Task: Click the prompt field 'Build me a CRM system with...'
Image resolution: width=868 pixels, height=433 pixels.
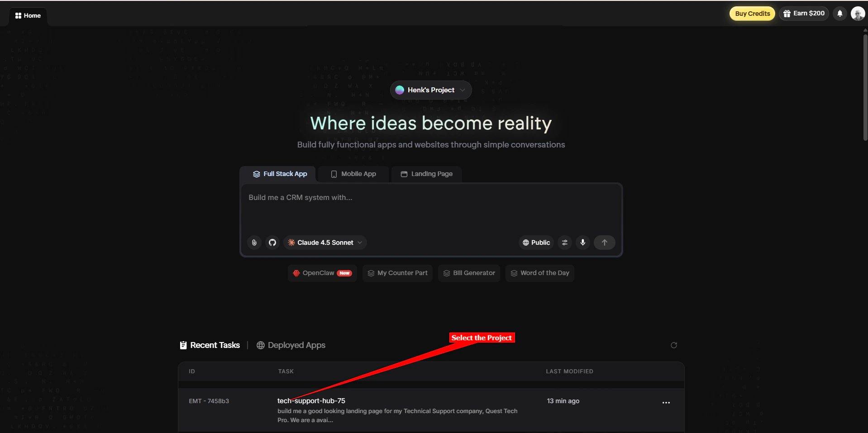Action: pyautogui.click(x=431, y=208)
